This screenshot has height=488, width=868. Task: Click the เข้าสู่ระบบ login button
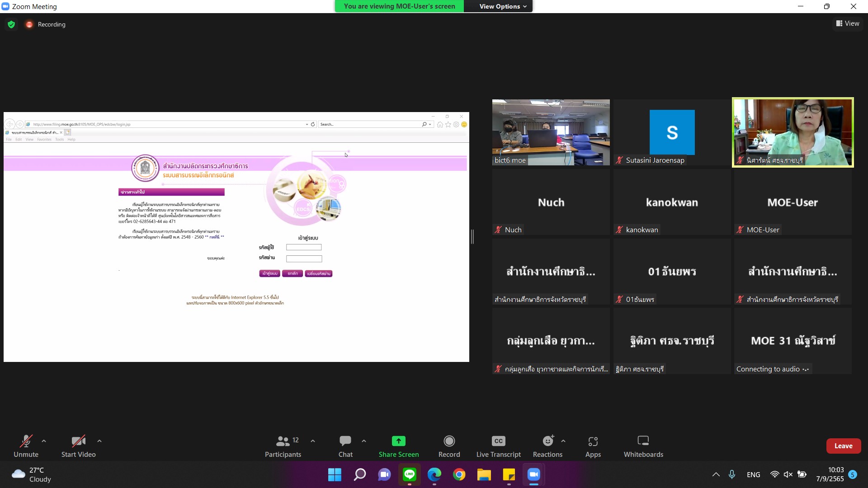coord(269,273)
